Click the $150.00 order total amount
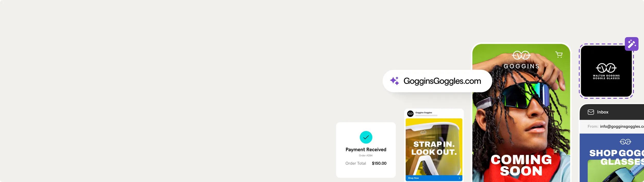This screenshot has height=182, width=644. [379, 163]
